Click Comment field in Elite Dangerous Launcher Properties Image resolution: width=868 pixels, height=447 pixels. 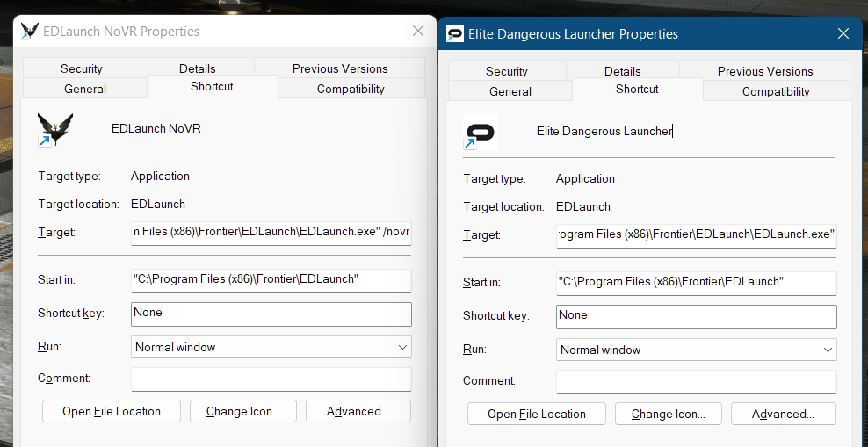[697, 382]
